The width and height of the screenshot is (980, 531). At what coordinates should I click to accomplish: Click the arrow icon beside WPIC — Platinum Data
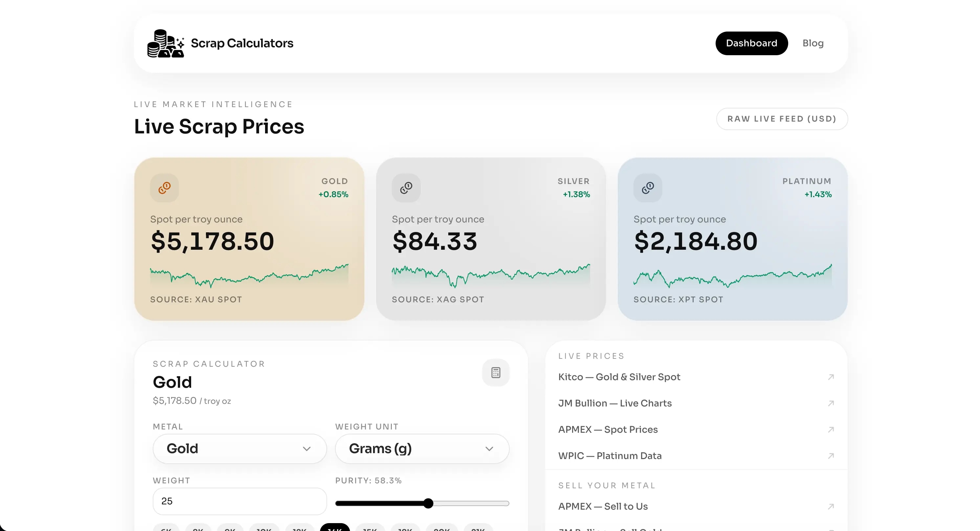point(831,456)
